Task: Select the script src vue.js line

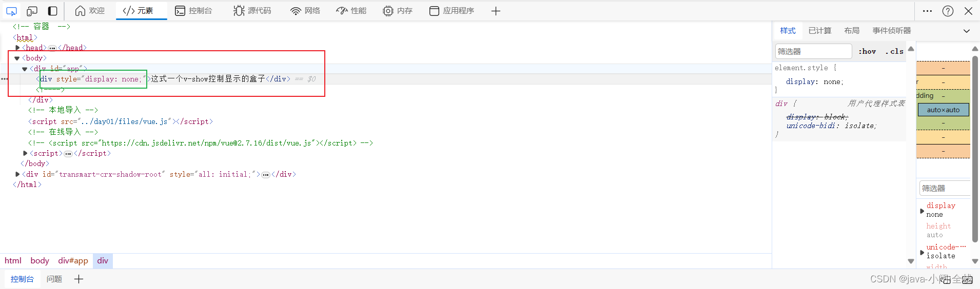Action: tap(121, 121)
